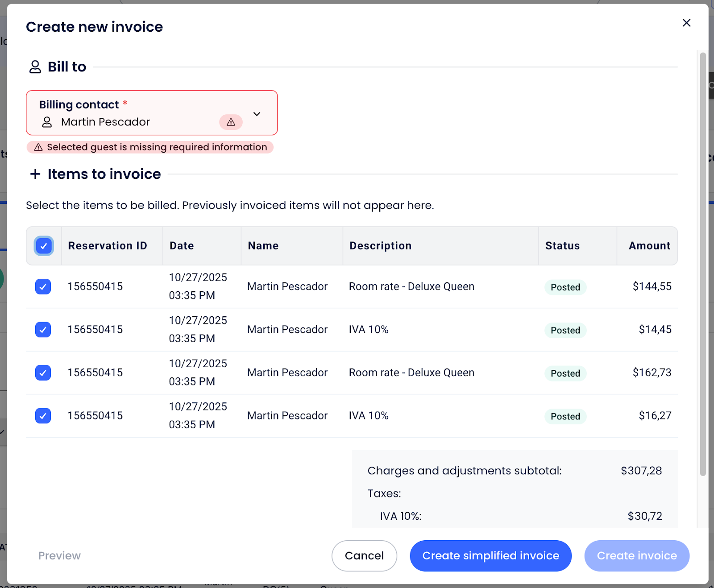Viewport: 714px width, 588px height.
Task: Toggle the select-all checkbox in table header
Action: click(44, 246)
